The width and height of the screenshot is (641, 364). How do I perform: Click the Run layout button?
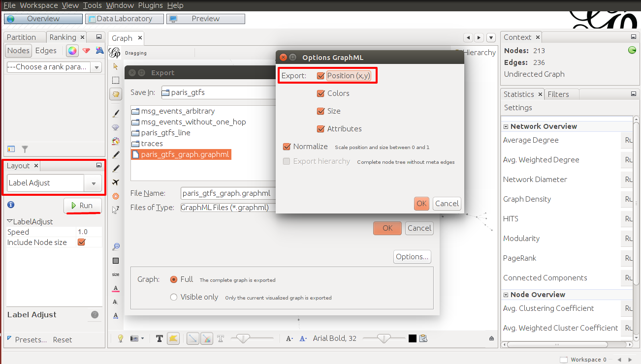pos(83,206)
